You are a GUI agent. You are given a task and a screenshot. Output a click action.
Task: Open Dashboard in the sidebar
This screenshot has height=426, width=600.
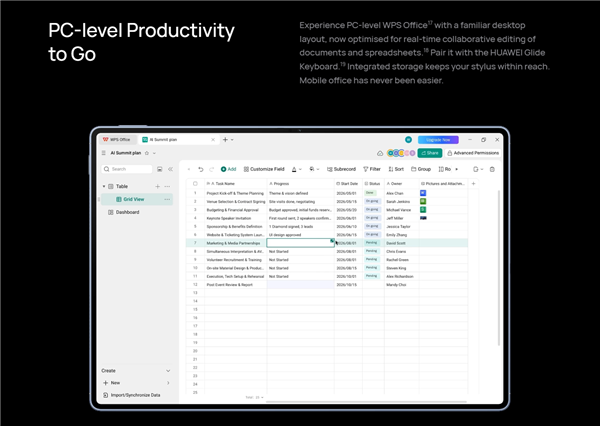point(124,212)
